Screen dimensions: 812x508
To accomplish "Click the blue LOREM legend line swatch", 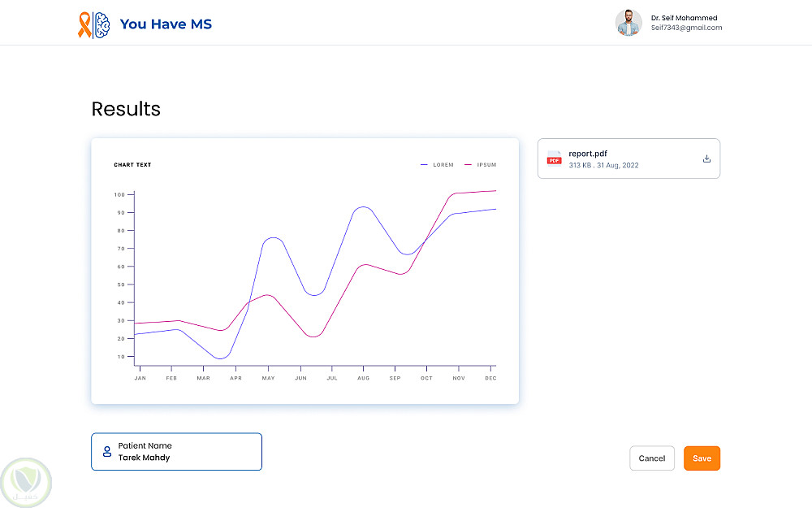I will click(425, 165).
